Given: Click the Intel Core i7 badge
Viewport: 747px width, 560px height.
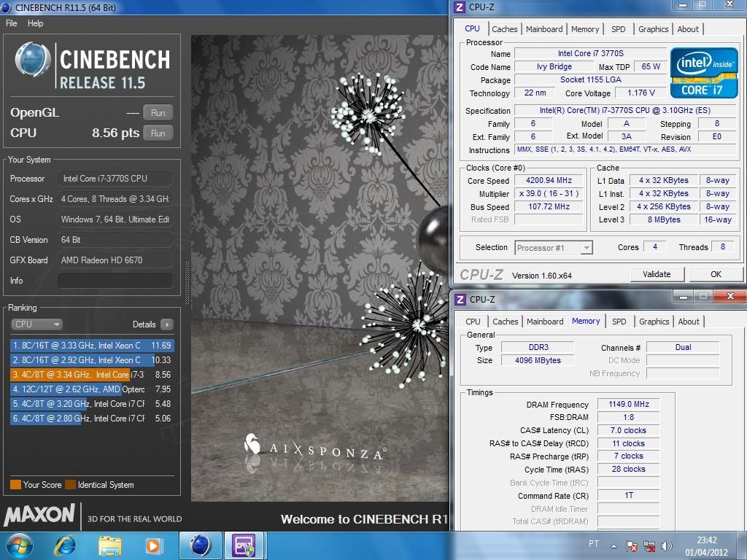Looking at the screenshot, I should pyautogui.click(x=704, y=72).
